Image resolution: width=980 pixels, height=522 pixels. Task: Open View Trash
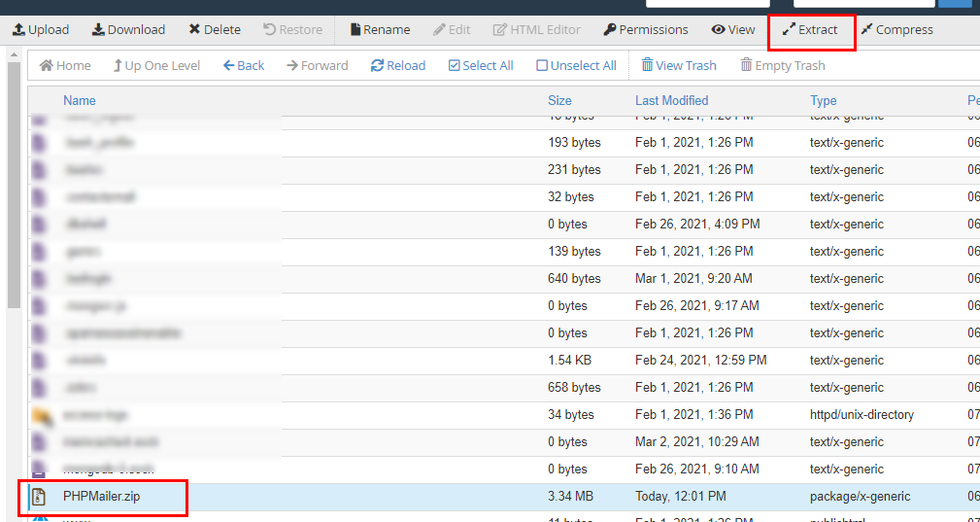click(678, 66)
